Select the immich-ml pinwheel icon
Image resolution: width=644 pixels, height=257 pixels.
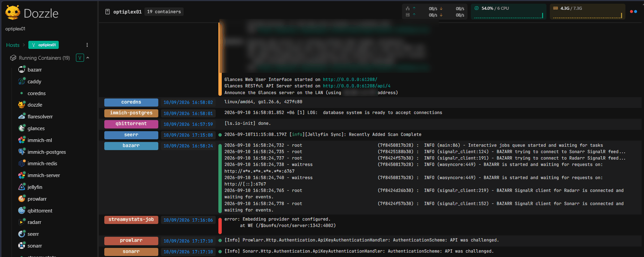point(22,140)
